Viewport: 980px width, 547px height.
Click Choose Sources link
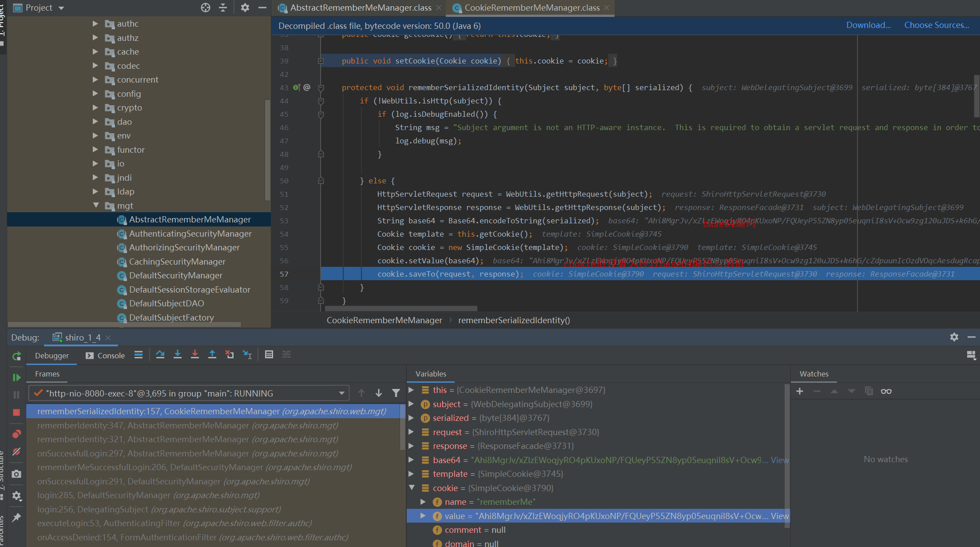936,25
